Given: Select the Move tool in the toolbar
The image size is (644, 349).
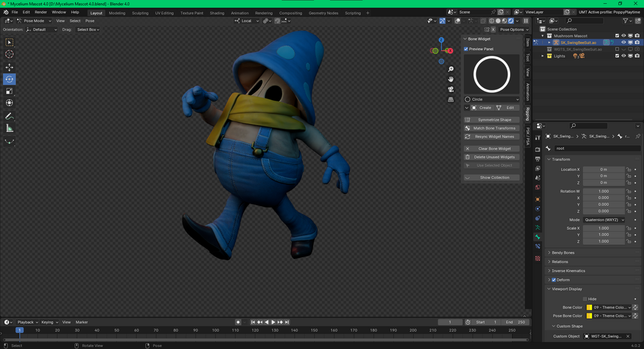Looking at the screenshot, I should click(x=10, y=67).
